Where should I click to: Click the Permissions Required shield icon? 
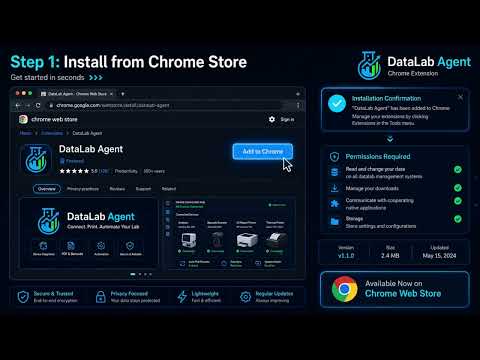click(x=334, y=157)
